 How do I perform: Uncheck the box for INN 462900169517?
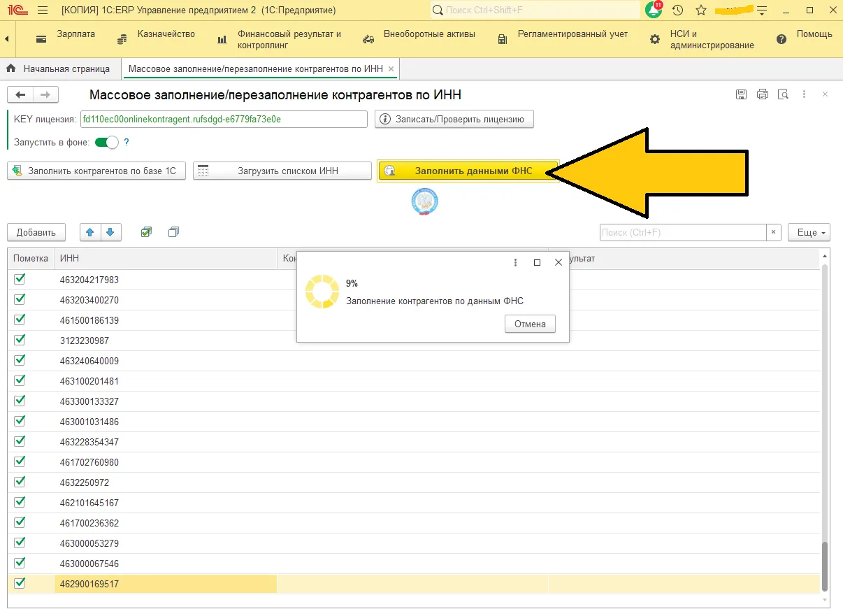20,583
